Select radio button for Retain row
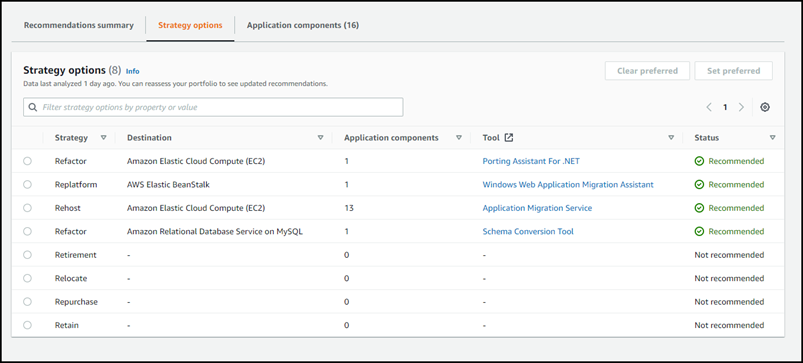The image size is (803, 363). [27, 325]
